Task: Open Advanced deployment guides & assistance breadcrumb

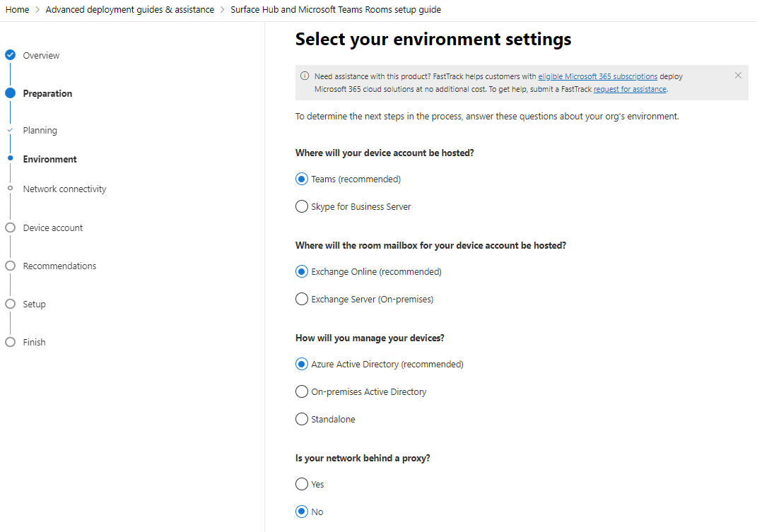Action: (x=129, y=10)
